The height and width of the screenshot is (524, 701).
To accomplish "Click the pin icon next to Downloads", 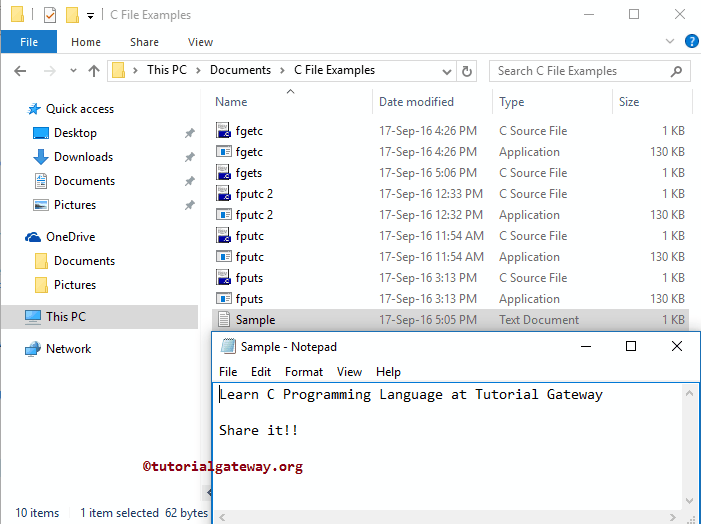I will tap(190, 157).
